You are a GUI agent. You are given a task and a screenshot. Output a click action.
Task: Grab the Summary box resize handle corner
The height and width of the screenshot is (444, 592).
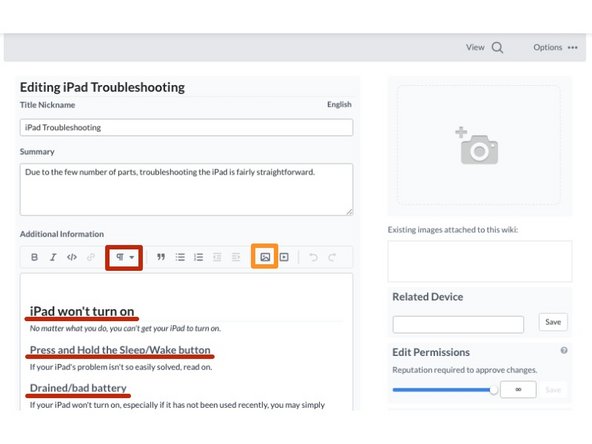click(350, 212)
